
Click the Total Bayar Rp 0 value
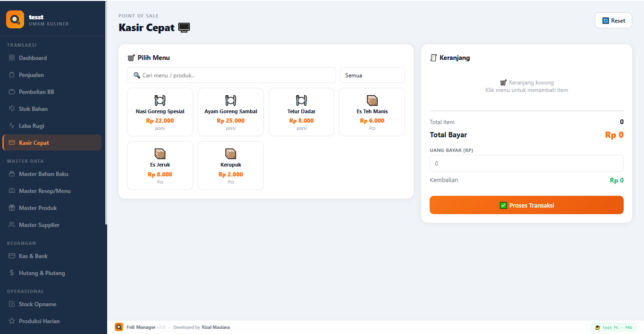[x=614, y=135]
